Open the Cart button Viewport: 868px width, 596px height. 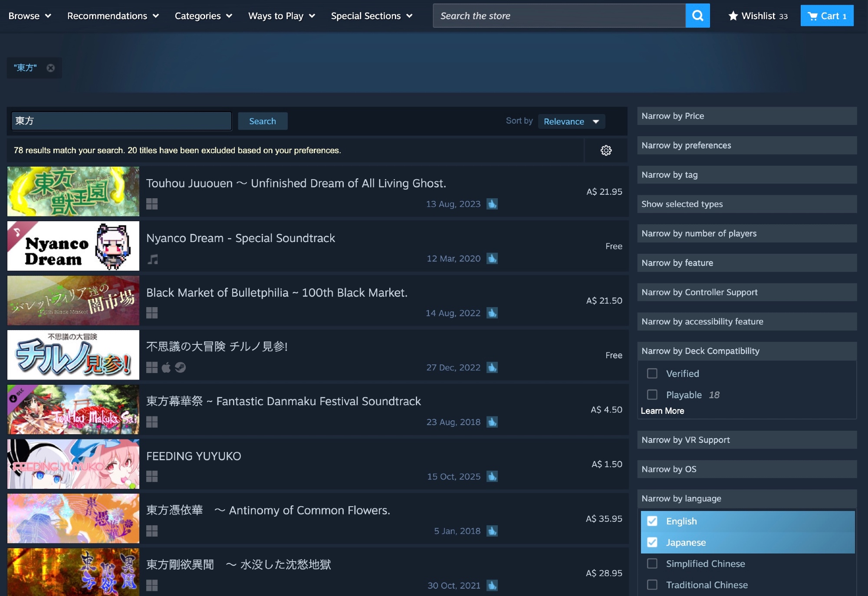(827, 16)
